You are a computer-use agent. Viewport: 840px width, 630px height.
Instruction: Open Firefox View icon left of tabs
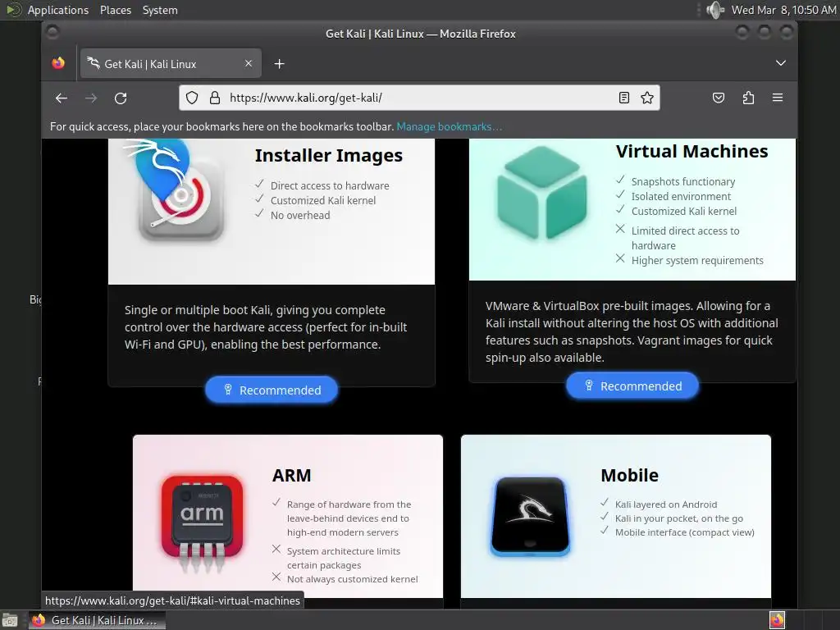[58, 63]
